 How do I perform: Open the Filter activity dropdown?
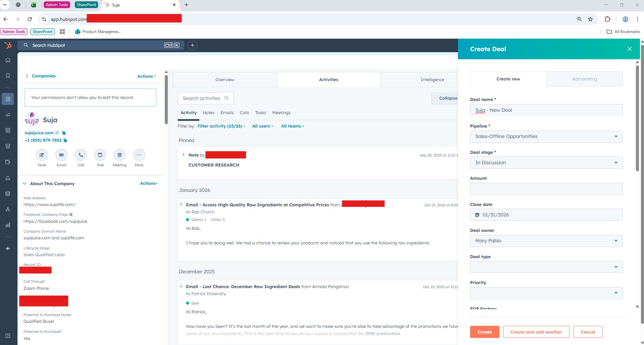point(221,126)
